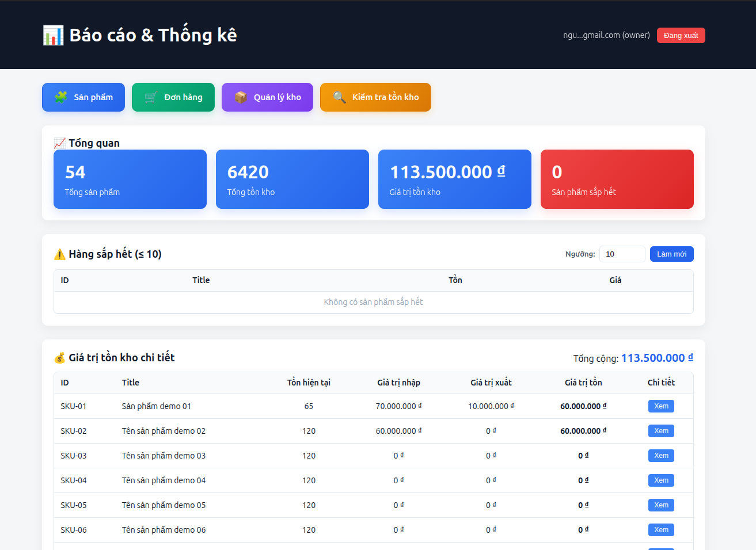Log out with the Đăng xuất button

tap(681, 36)
